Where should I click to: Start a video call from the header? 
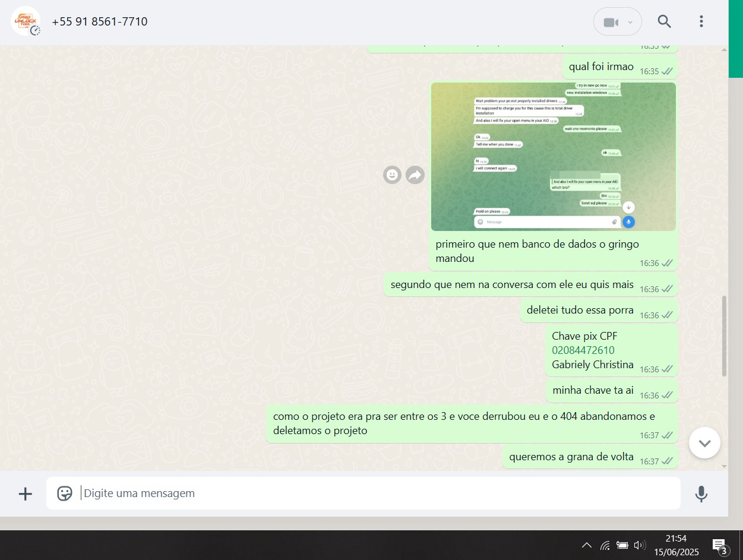611,22
